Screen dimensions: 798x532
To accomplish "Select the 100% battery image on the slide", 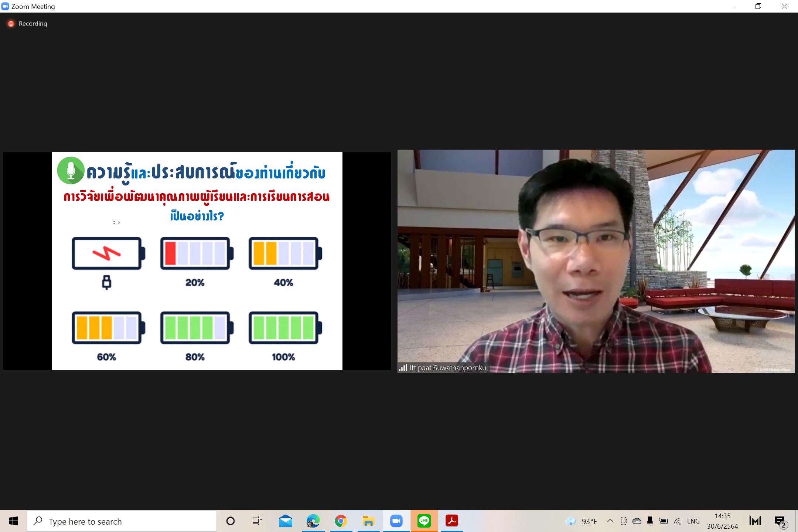I will point(284,328).
